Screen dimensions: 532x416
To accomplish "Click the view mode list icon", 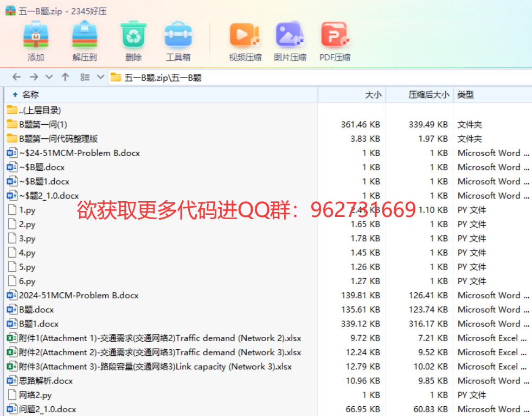I will tap(85, 77).
